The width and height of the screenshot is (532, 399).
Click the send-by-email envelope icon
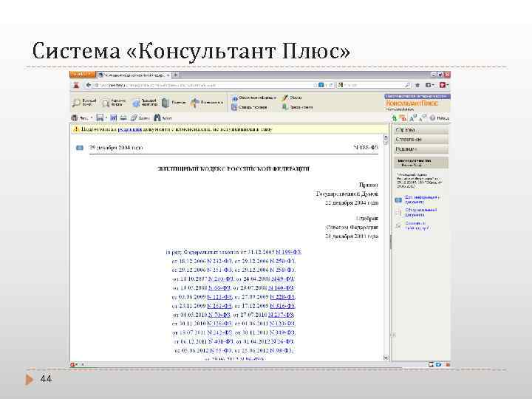pos(123,117)
